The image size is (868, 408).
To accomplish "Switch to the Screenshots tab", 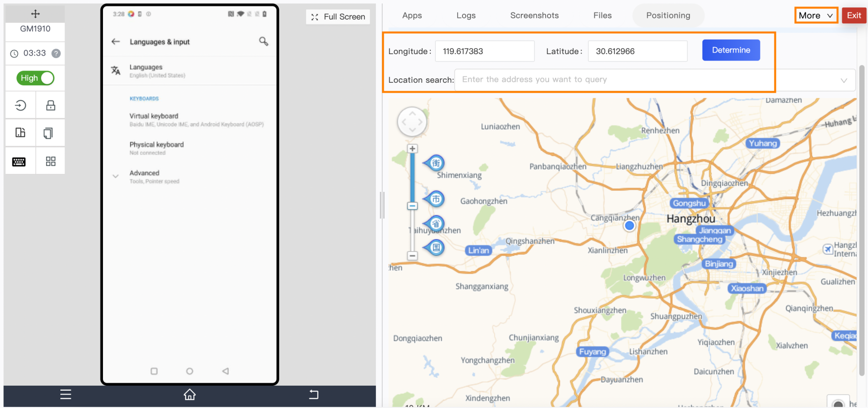I will click(534, 15).
